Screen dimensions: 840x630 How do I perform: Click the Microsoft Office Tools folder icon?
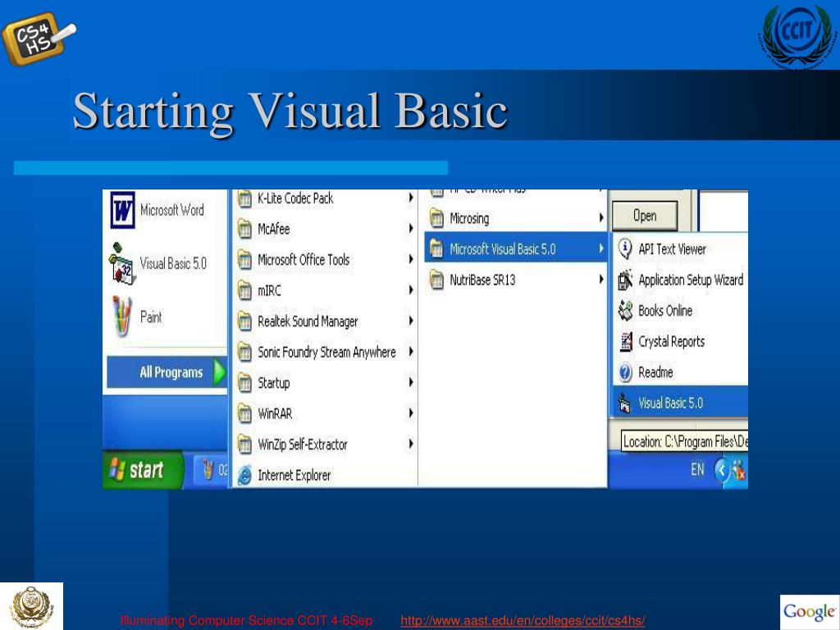244,260
